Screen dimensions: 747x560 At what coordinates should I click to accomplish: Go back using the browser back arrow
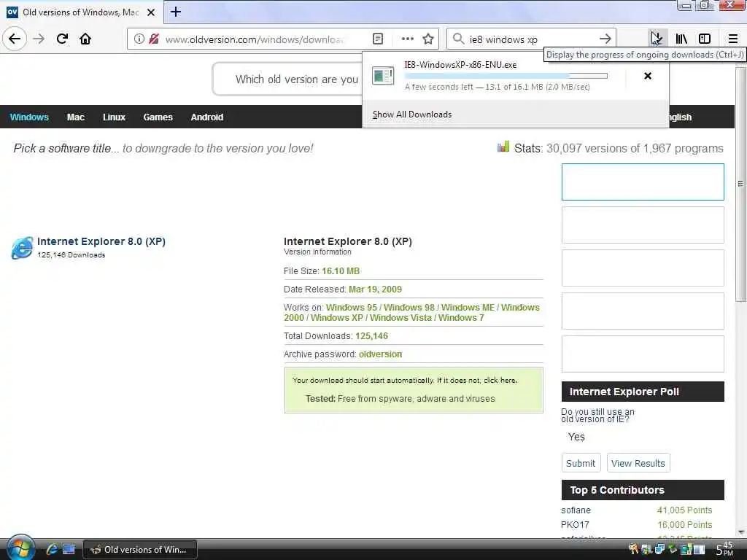coord(15,39)
